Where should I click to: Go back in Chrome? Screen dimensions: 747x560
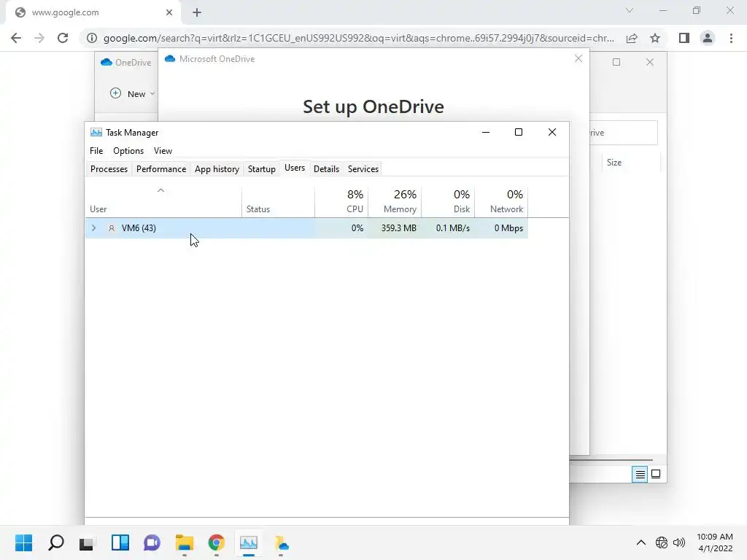coord(16,38)
